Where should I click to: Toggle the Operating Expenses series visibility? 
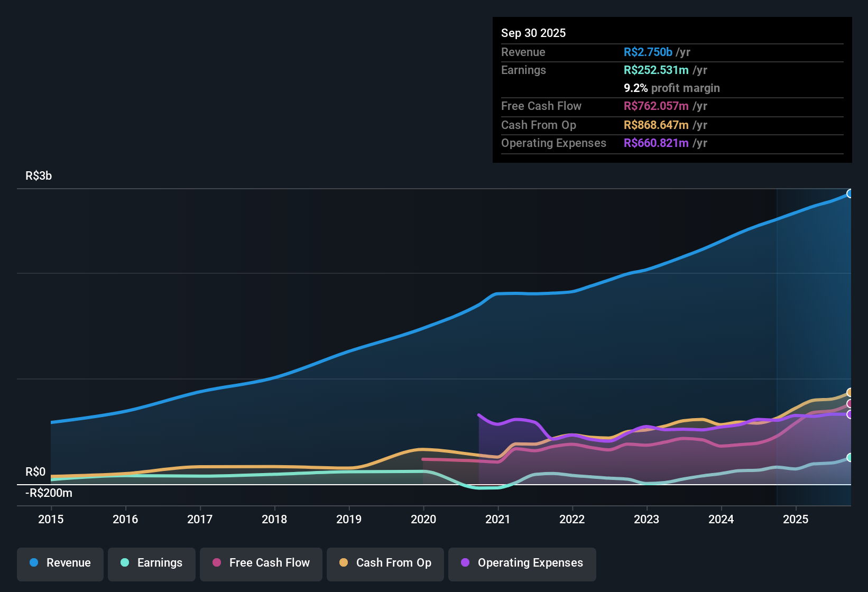pyautogui.click(x=522, y=563)
